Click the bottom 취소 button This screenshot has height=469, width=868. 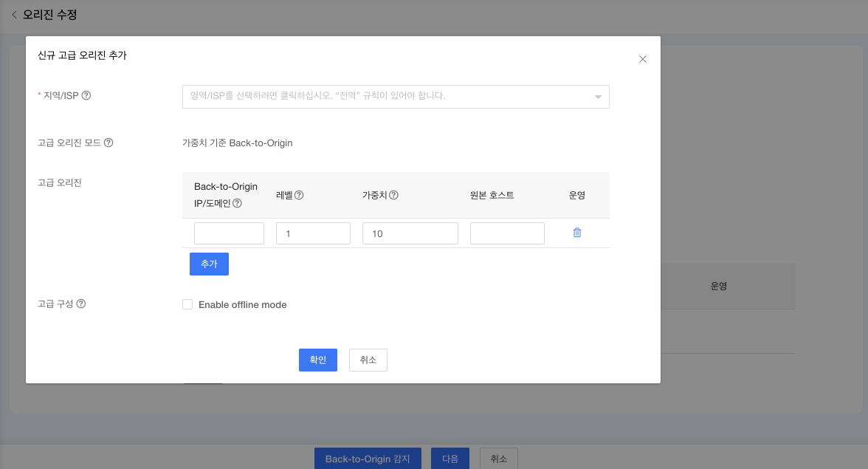click(498, 458)
